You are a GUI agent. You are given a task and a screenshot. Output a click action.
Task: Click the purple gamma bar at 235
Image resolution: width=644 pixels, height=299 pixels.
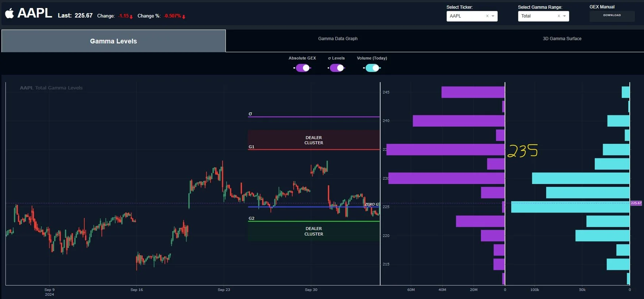pos(446,150)
